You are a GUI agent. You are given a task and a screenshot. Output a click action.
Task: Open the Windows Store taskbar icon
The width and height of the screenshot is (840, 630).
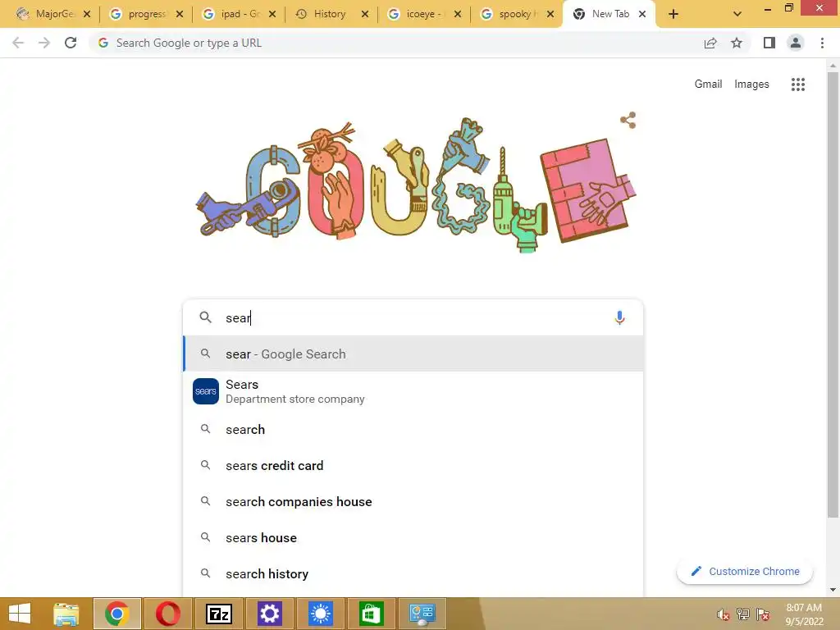point(371,614)
